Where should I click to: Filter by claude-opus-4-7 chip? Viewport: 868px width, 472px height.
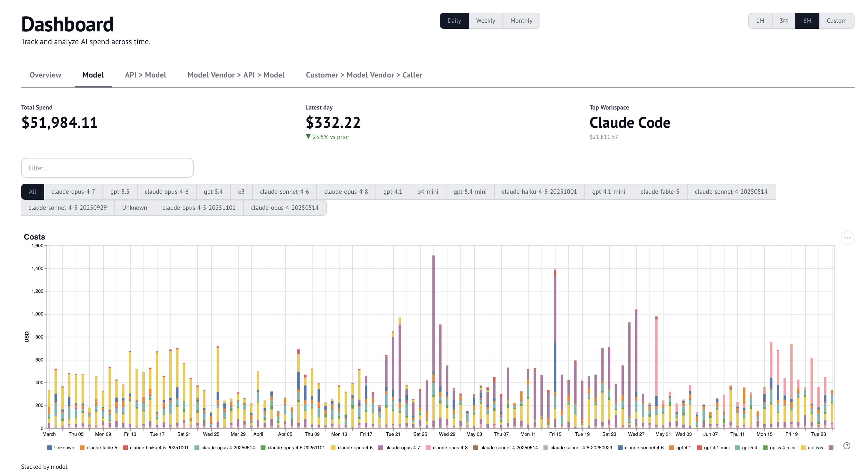(73, 192)
